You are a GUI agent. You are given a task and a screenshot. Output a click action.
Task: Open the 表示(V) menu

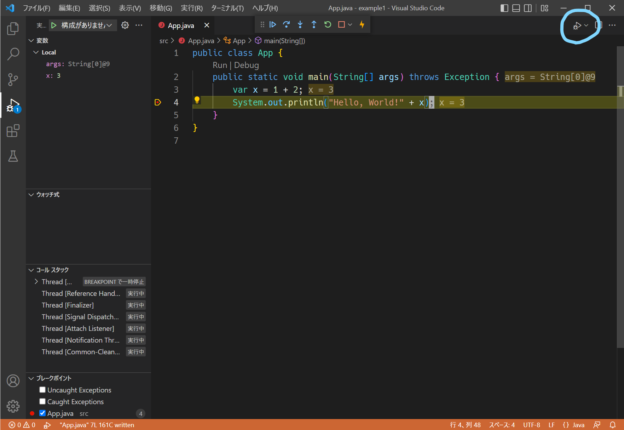coord(130,8)
